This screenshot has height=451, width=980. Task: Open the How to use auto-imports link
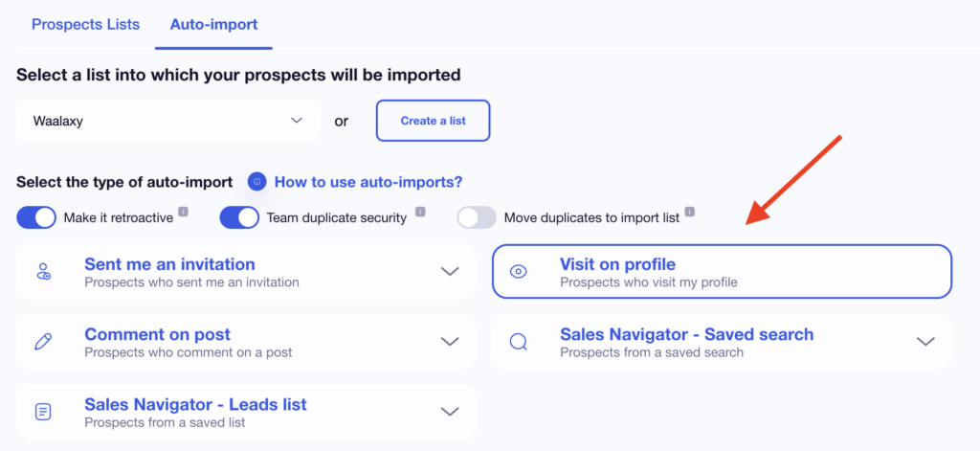pyautogui.click(x=368, y=181)
